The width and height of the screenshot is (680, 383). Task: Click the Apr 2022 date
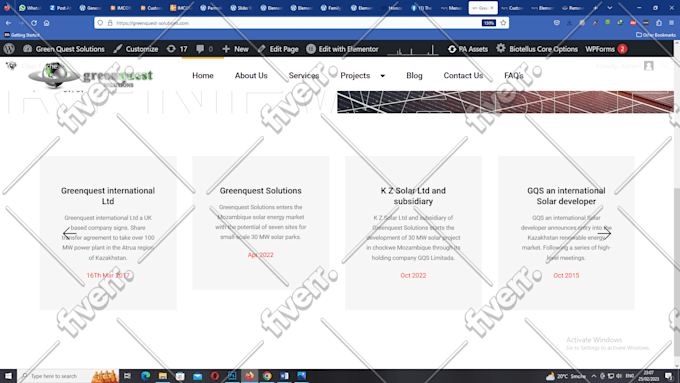(x=260, y=255)
